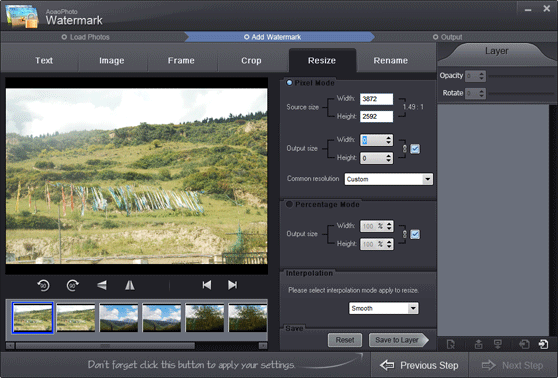Select the first highlighted hillside thumbnail

[33, 318]
